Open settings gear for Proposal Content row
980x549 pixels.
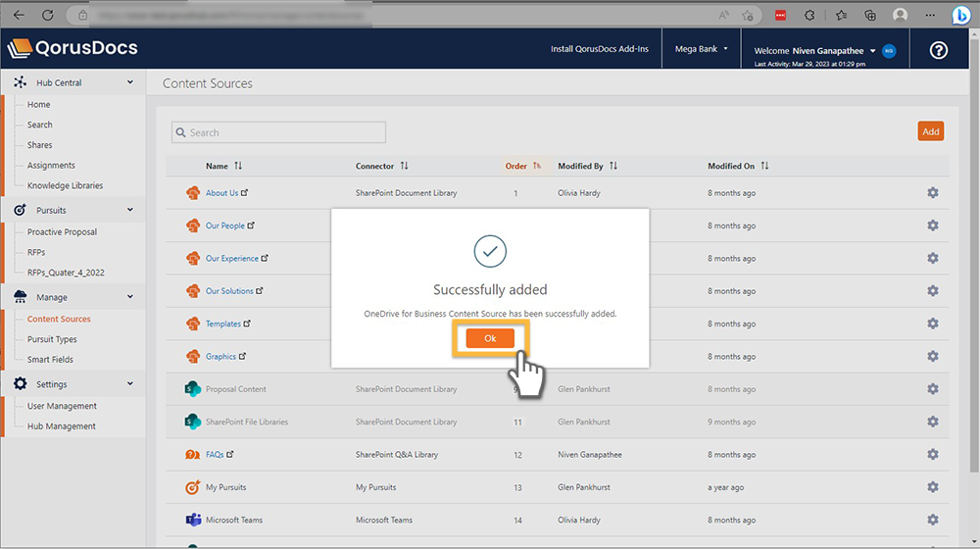933,389
